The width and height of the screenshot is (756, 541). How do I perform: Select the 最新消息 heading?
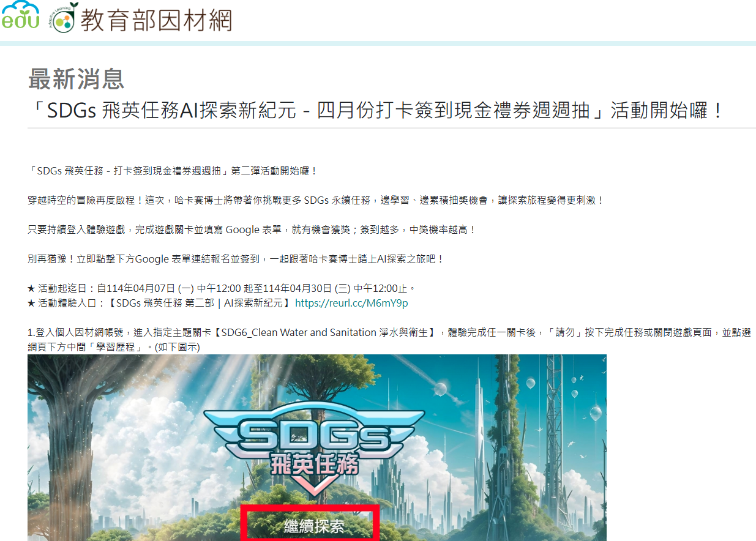76,79
